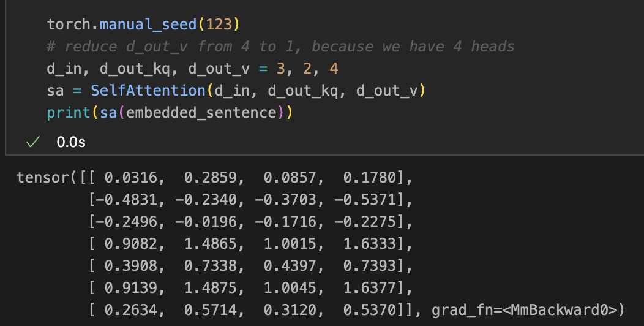Click the d_in variable in the assignment line
The width and height of the screenshot is (644, 326).
[64, 69]
